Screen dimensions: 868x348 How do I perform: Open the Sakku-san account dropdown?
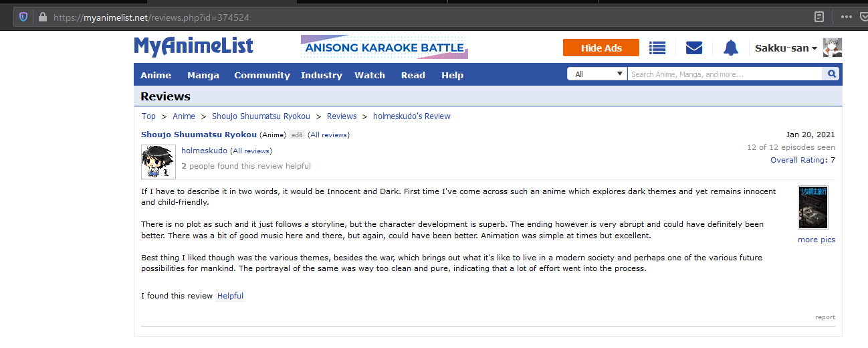tap(786, 48)
